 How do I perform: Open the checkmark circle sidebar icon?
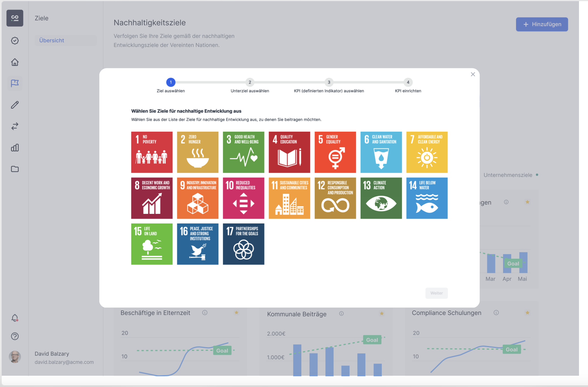pyautogui.click(x=15, y=41)
